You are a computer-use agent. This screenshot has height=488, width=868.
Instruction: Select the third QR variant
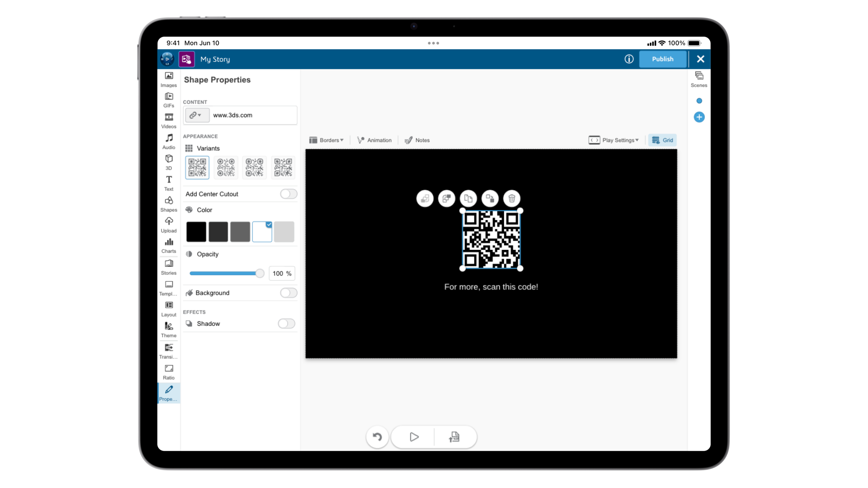[254, 167]
